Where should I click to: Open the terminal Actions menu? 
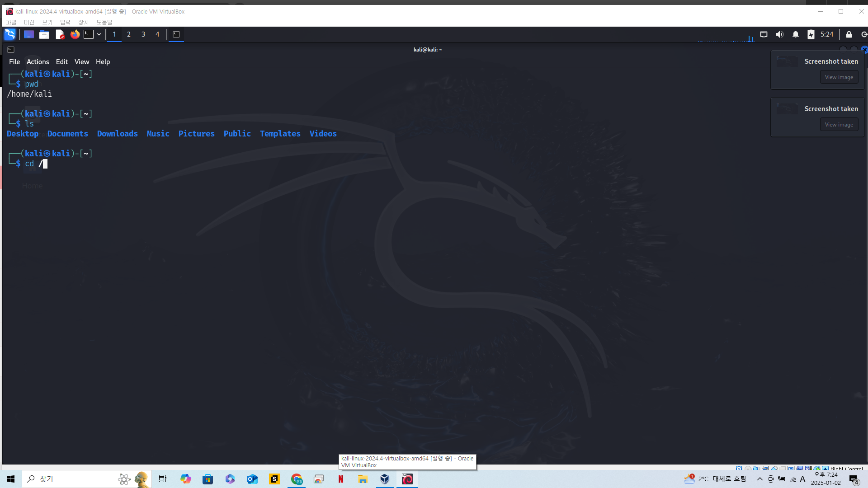click(38, 62)
